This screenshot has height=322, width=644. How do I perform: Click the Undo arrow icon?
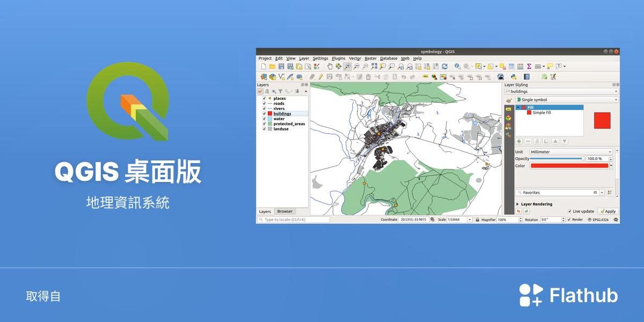tap(404, 77)
